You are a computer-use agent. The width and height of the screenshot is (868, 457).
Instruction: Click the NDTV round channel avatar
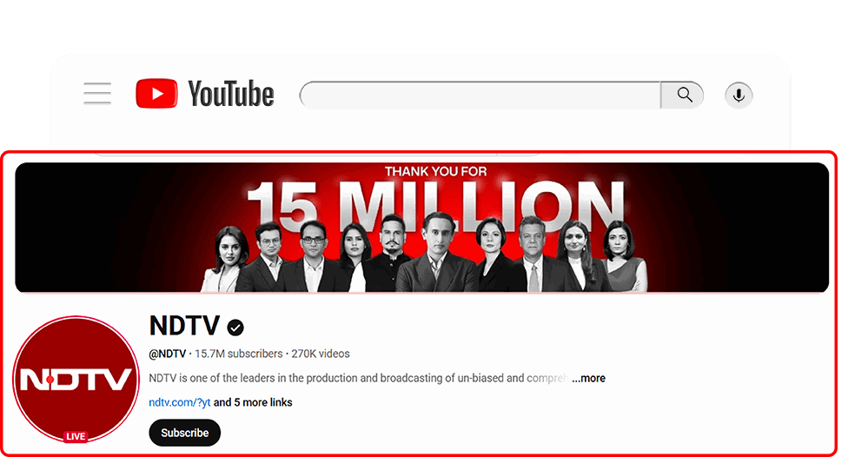(x=76, y=379)
